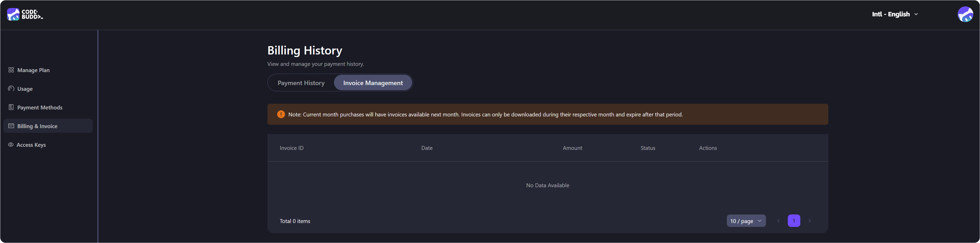The width and height of the screenshot is (980, 243).
Task: Open Access Keys in the sidebar
Action: pos(48,145)
